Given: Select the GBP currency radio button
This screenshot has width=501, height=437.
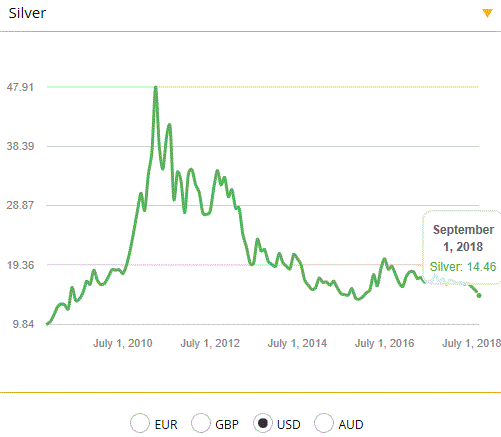Looking at the screenshot, I should (201, 423).
